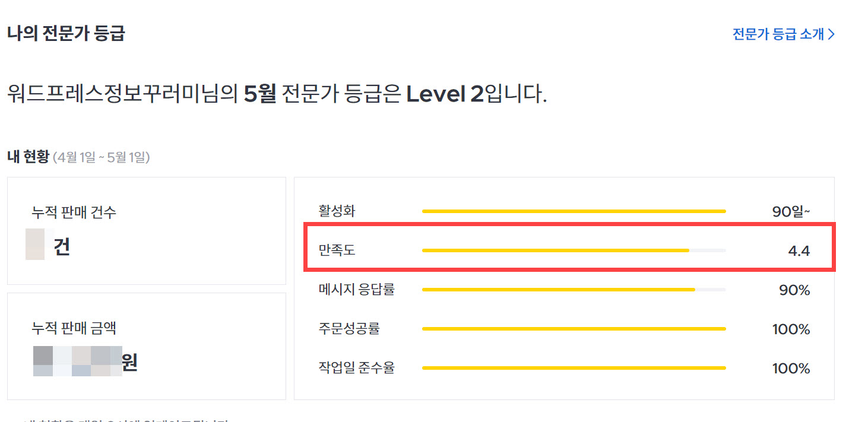Image resolution: width=868 pixels, height=422 pixels.
Task: Click the 100% work-day compliance value
Action: (x=791, y=368)
